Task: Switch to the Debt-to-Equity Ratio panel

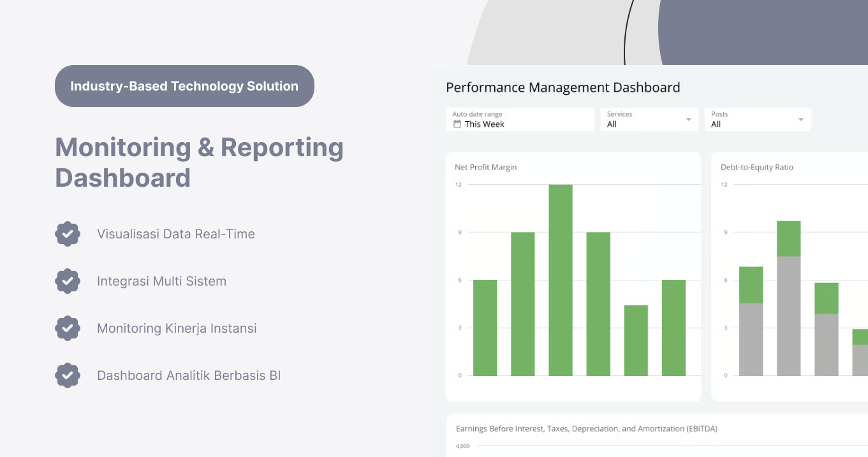Action: click(758, 167)
